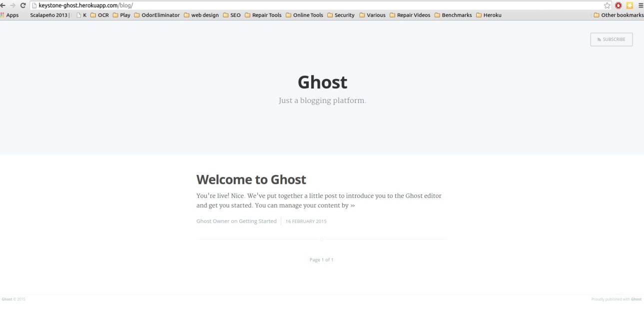Expand the Online Tools bookmark folder
Screen dimensions: 644x309
coord(305,15)
